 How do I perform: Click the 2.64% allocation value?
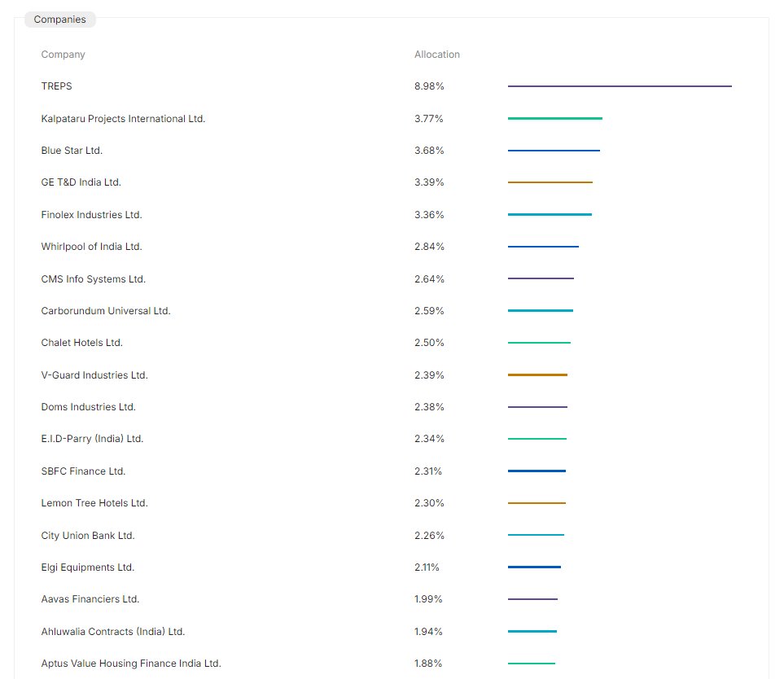coord(429,279)
